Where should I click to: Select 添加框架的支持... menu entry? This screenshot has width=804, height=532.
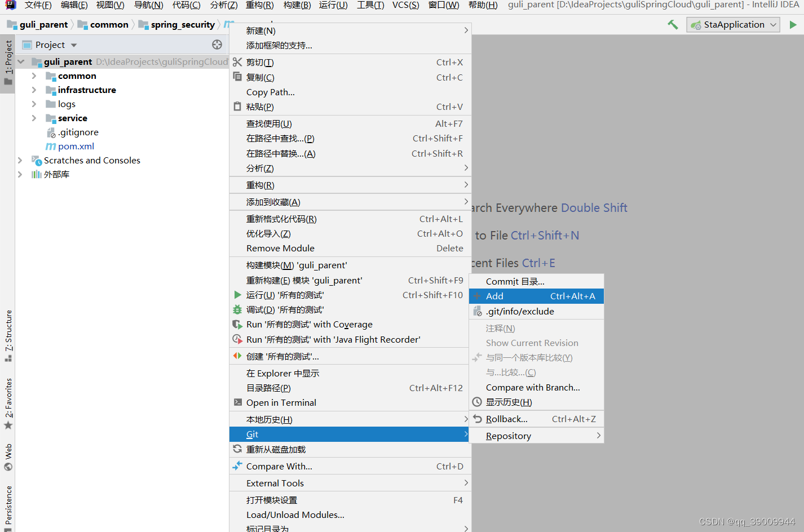[350, 45]
